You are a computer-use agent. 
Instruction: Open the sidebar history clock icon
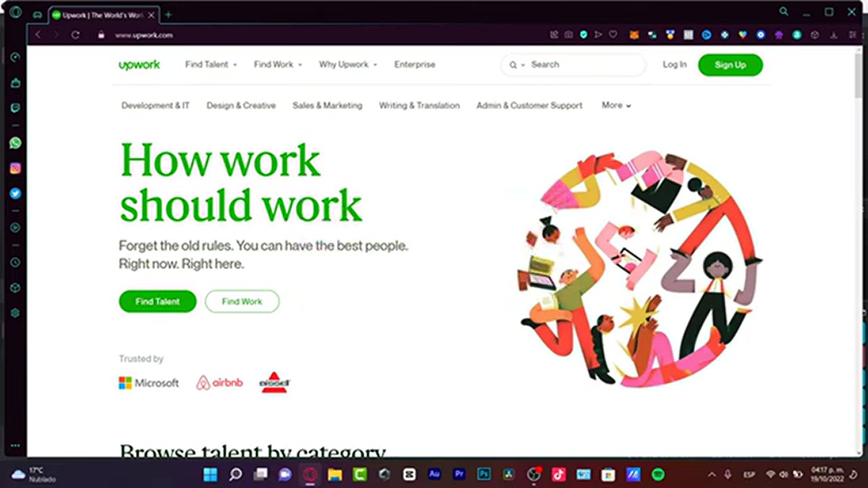pos(15,263)
